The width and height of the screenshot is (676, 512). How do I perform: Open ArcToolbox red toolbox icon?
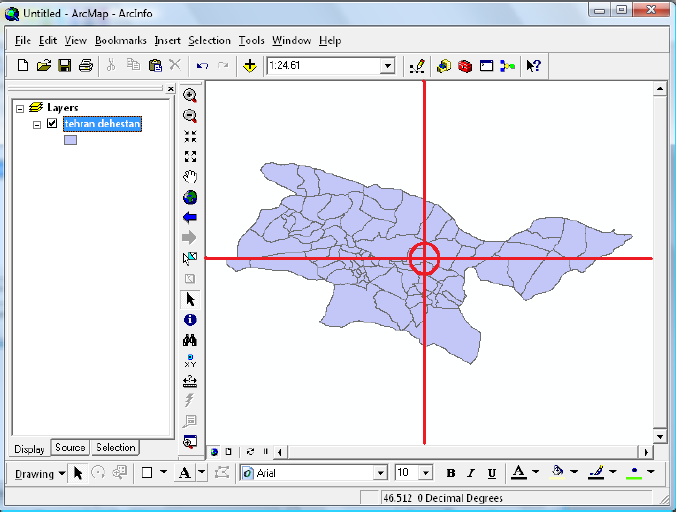465,66
